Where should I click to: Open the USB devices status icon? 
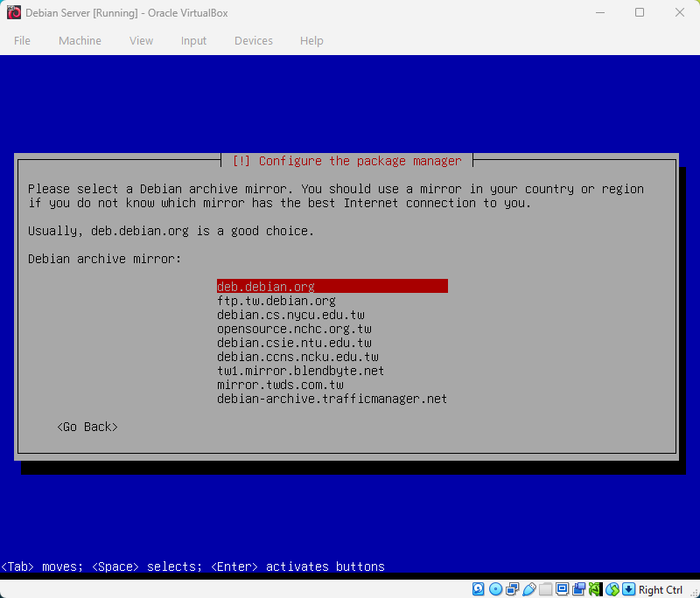[528, 589]
